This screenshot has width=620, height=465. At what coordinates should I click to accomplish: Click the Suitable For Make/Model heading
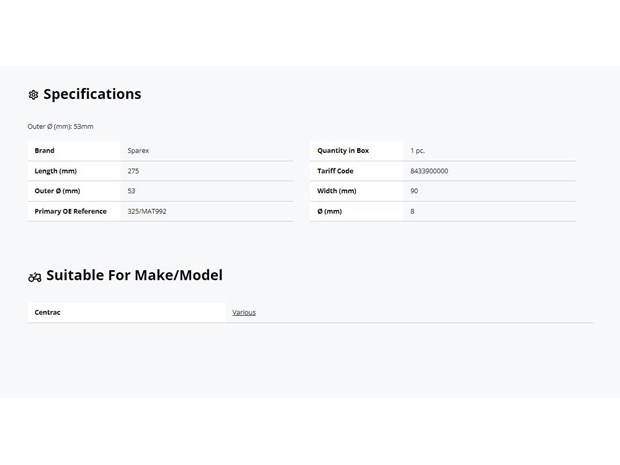[134, 275]
